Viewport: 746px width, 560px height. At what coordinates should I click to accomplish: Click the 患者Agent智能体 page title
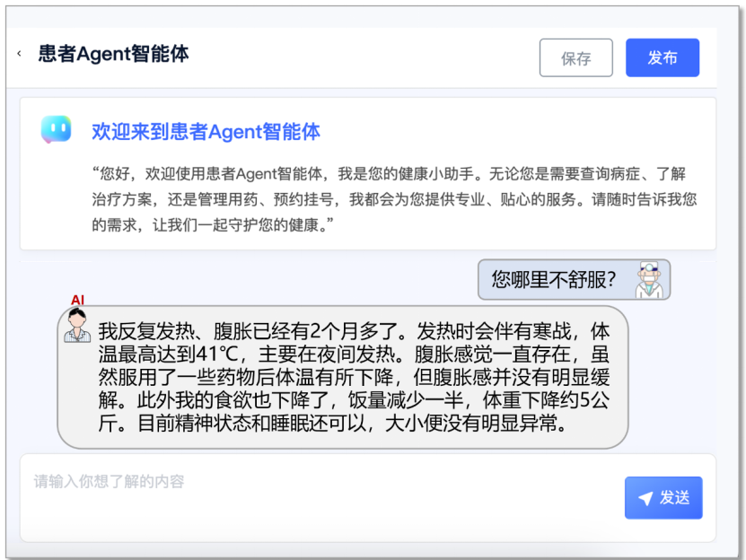[113, 54]
